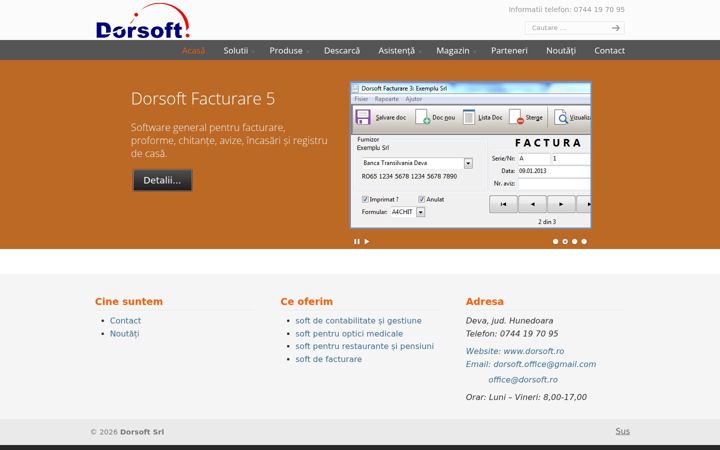
Task: Open Noutăți link under Cine suntem
Action: click(x=124, y=333)
